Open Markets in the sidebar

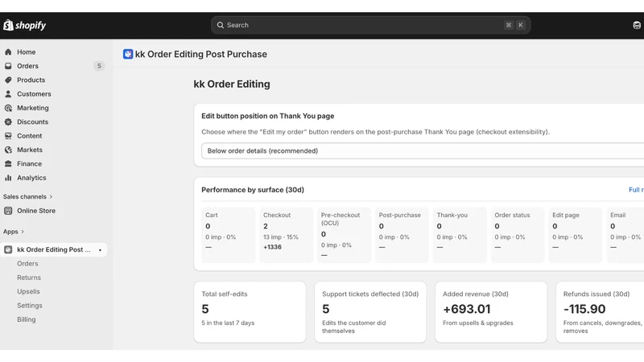(x=30, y=150)
